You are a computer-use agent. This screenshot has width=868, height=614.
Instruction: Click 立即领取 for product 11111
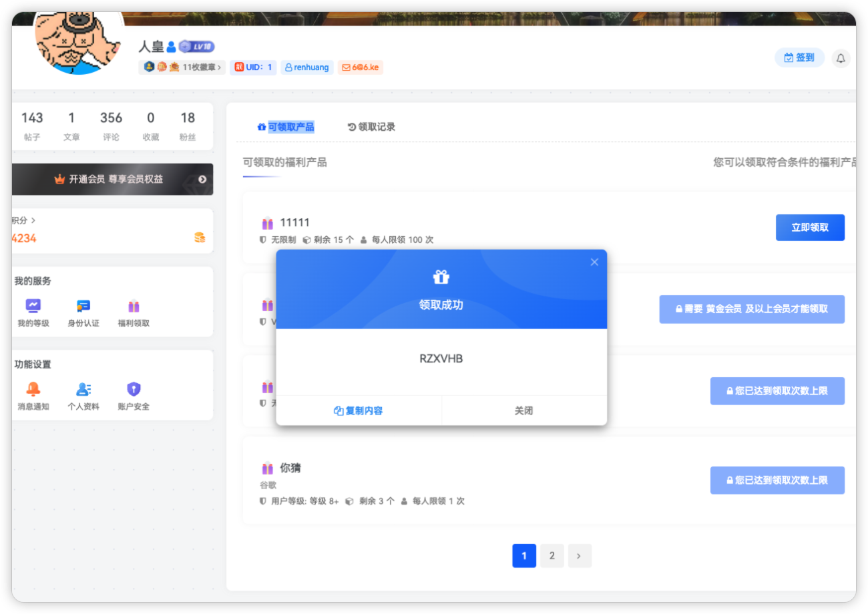tap(810, 228)
